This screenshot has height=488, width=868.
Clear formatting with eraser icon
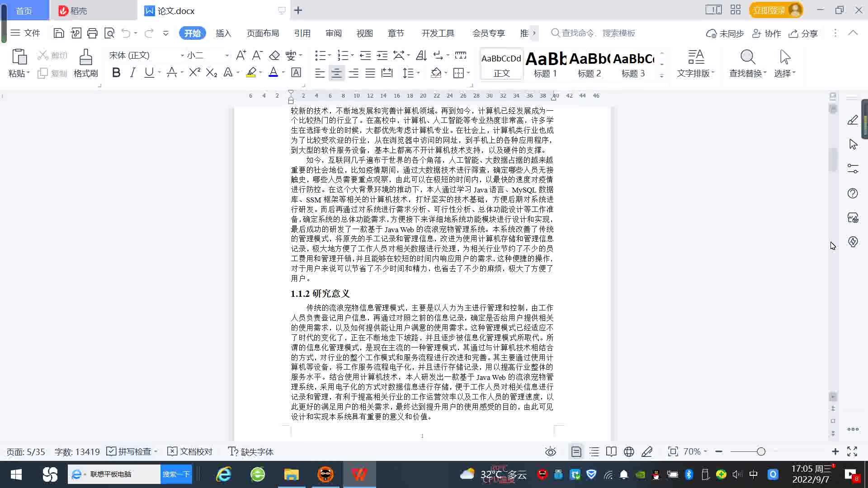[274, 55]
